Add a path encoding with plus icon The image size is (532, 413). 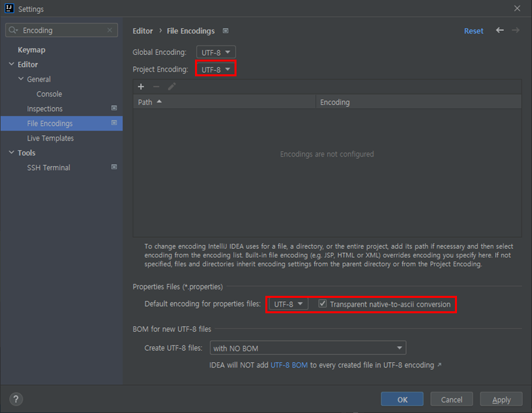point(141,87)
